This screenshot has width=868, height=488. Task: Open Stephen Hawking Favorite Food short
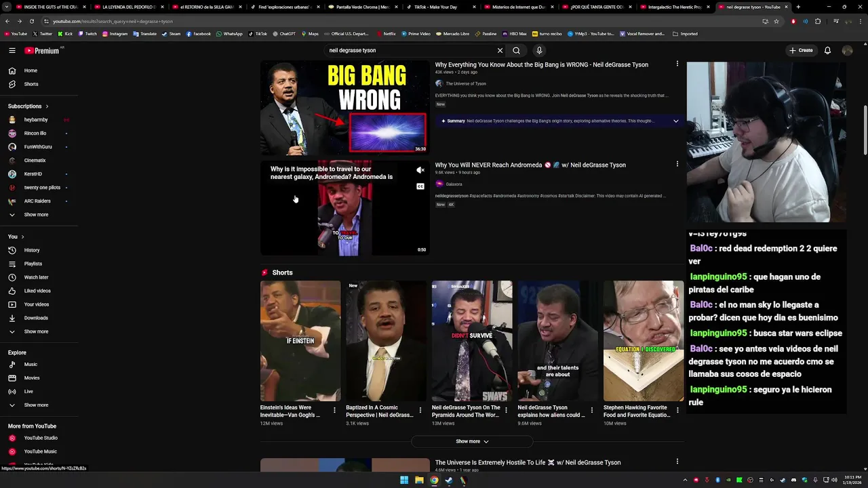point(644,341)
